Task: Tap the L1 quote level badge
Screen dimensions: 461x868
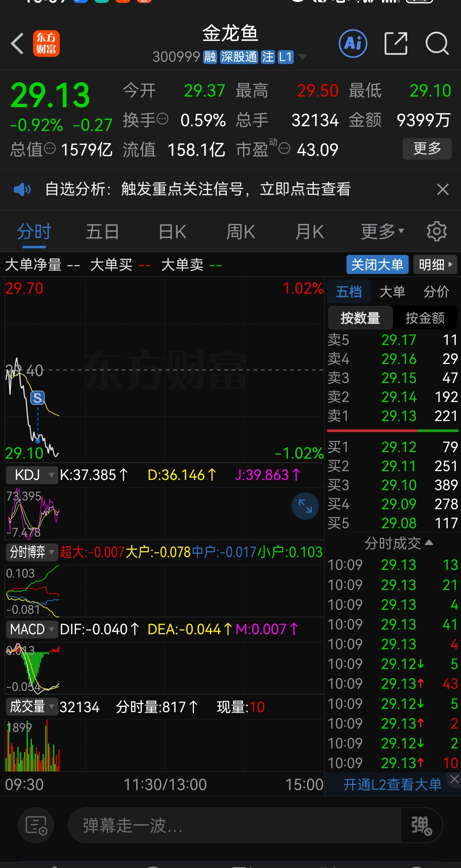Action: [285, 57]
